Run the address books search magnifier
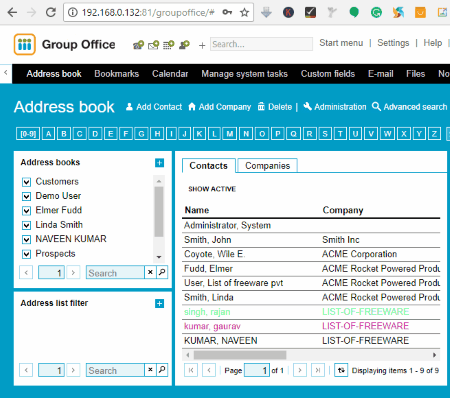Image resolution: width=450 pixels, height=398 pixels. (x=162, y=272)
